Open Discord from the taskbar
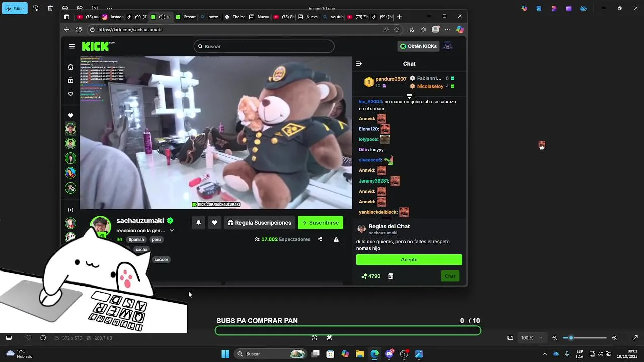Screen dimensions: 644x362 (389, 354)
